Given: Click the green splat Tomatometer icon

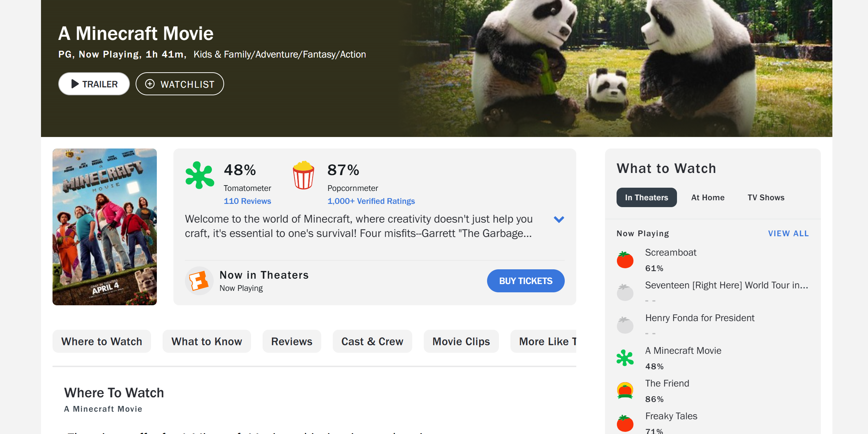Looking at the screenshot, I should click(x=200, y=175).
